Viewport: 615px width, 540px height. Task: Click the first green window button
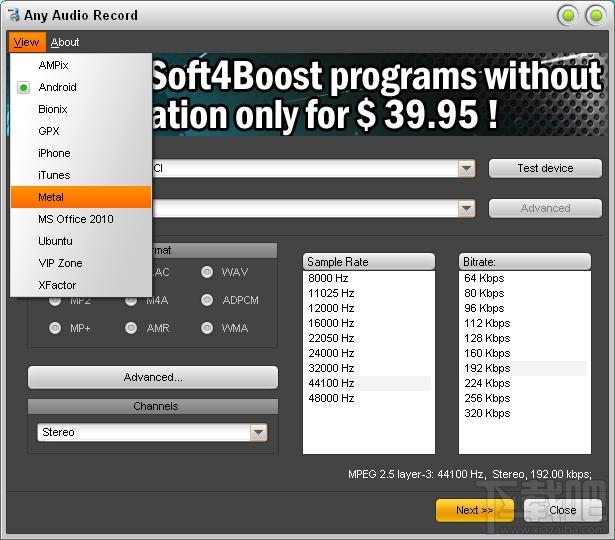569,16
